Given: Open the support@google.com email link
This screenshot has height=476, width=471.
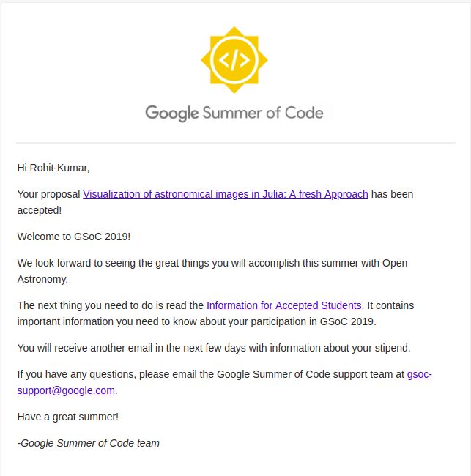Looking at the screenshot, I should click(x=66, y=391).
